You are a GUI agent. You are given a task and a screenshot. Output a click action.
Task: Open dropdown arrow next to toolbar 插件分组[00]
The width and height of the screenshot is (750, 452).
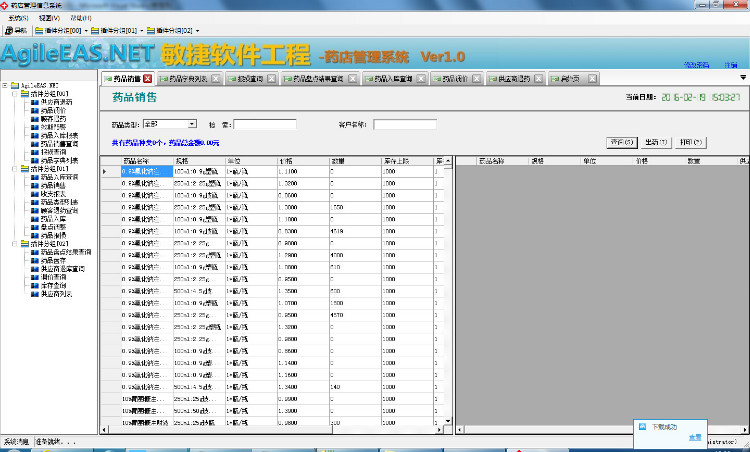[x=86, y=31]
